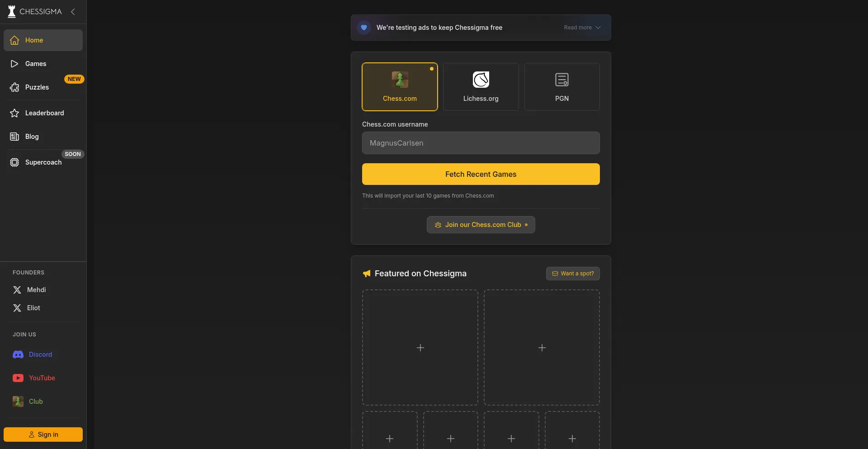Collapse the sidebar with the chevron arrow
868x449 pixels.
click(x=73, y=12)
